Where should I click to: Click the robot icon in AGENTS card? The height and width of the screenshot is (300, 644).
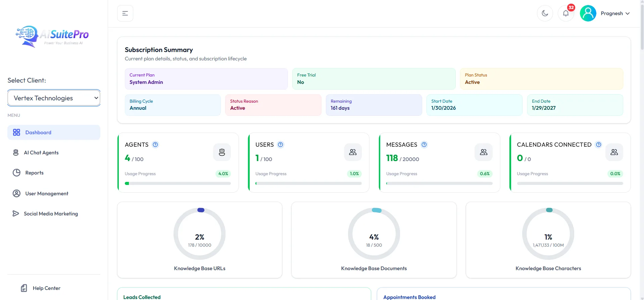click(x=222, y=152)
